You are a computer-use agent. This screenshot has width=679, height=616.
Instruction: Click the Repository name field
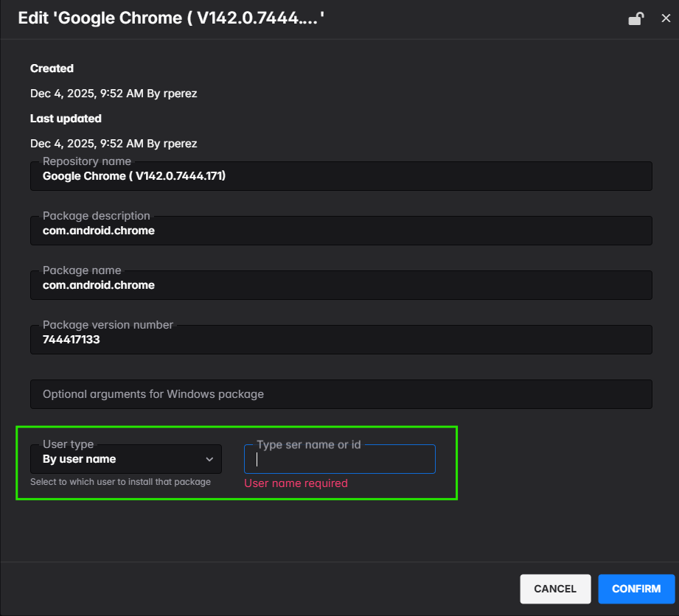point(341,176)
